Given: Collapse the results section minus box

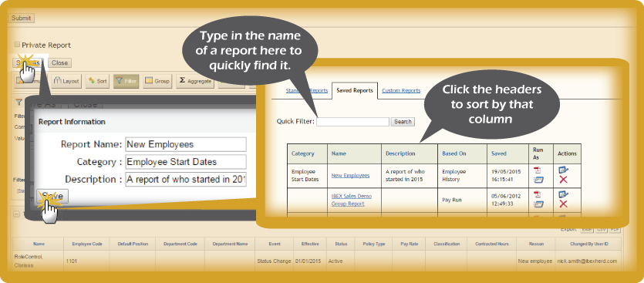Looking at the screenshot, I should tap(17, 214).
